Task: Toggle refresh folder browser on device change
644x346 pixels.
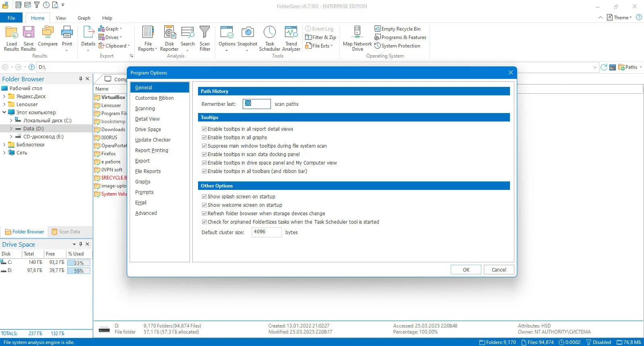Action: (204, 214)
